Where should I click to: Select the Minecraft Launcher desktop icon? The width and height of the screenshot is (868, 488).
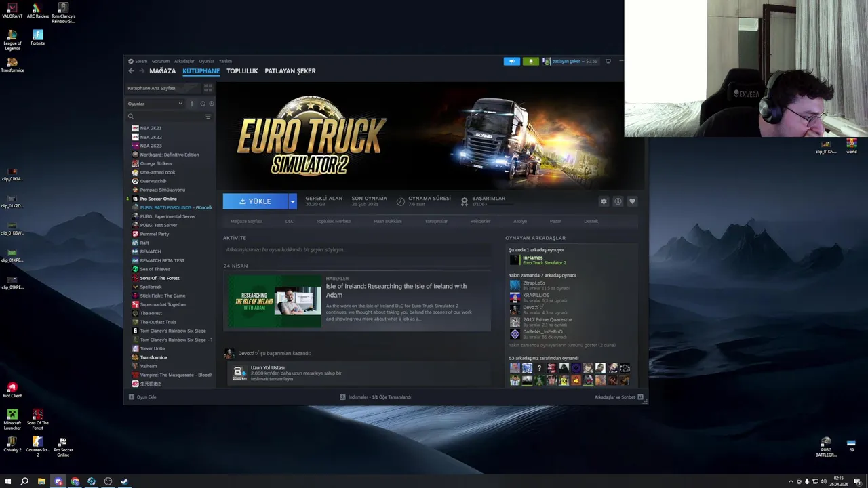(12, 420)
